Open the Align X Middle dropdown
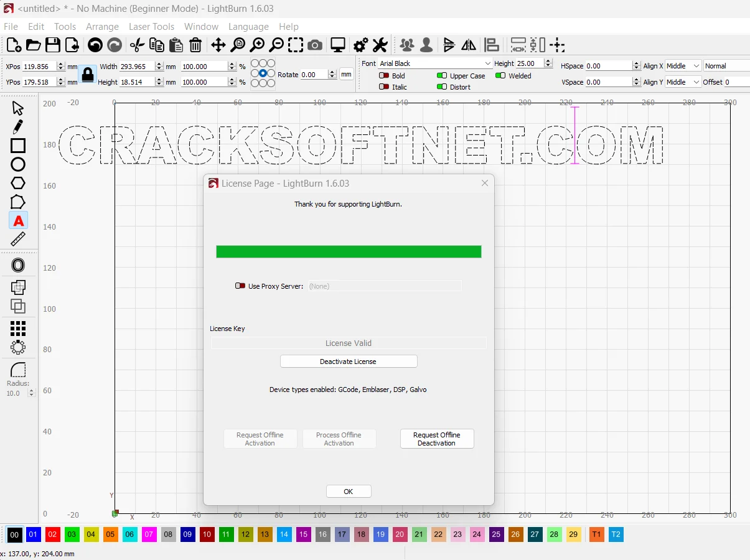This screenshot has height=560, width=750. pyautogui.click(x=683, y=66)
